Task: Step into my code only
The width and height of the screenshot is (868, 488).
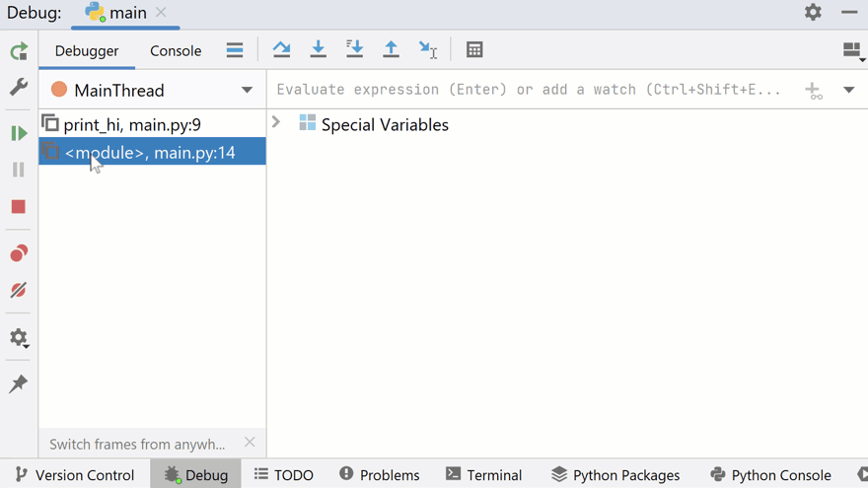Action: pyautogui.click(x=354, y=50)
